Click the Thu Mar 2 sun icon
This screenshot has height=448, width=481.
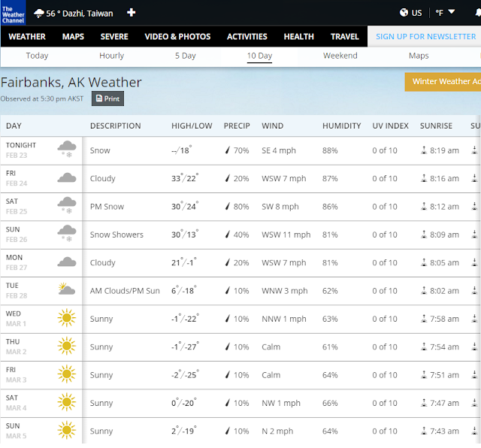67,346
